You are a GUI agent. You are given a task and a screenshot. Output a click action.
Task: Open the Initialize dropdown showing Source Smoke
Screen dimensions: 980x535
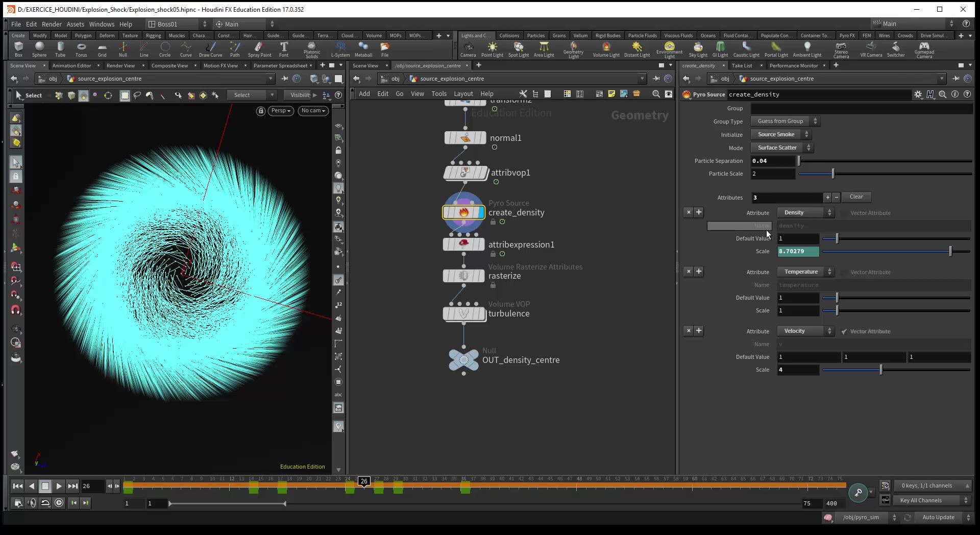click(x=781, y=134)
